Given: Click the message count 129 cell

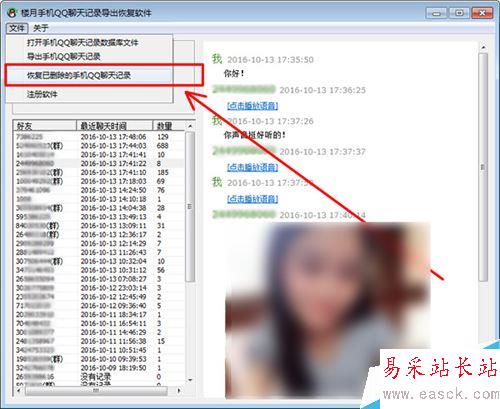Looking at the screenshot, I should 163,137.
